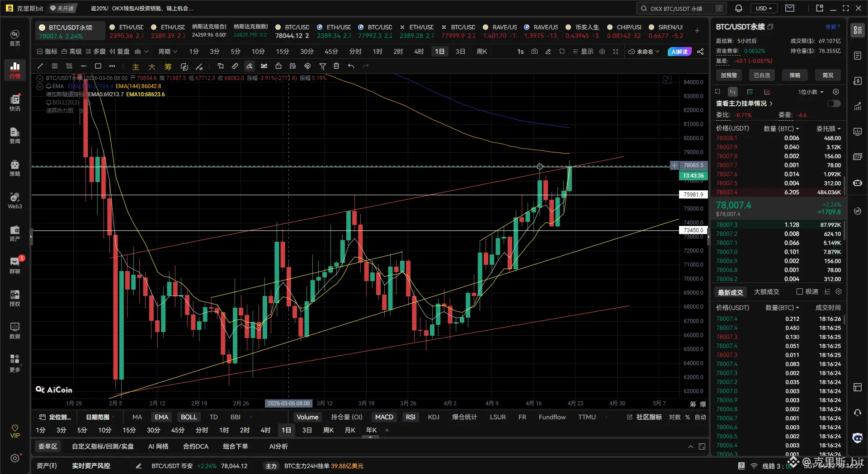Open the USD currency dropdown
This screenshot has height=474, width=868.
point(764,8)
